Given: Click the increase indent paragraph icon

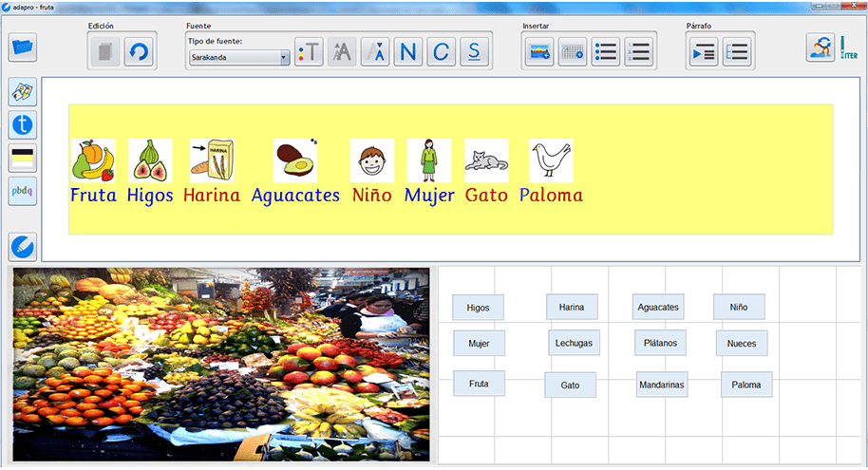Looking at the screenshot, I should click(704, 53).
